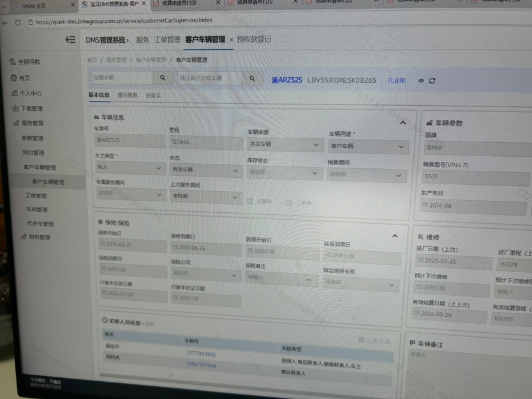
Task: Click the browser reload icon
Action: pos(17,22)
